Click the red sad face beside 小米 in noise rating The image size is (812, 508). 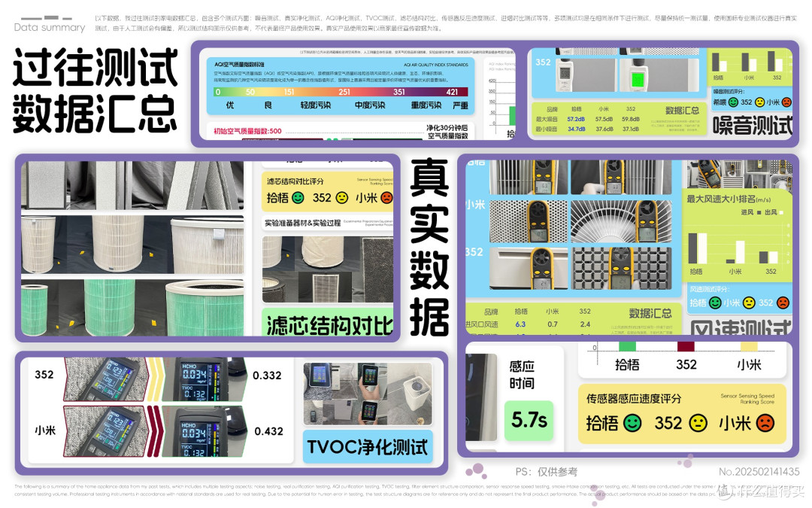tap(786, 102)
